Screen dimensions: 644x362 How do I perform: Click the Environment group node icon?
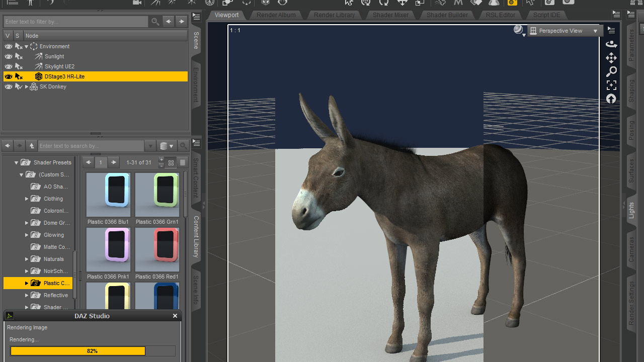[34, 46]
